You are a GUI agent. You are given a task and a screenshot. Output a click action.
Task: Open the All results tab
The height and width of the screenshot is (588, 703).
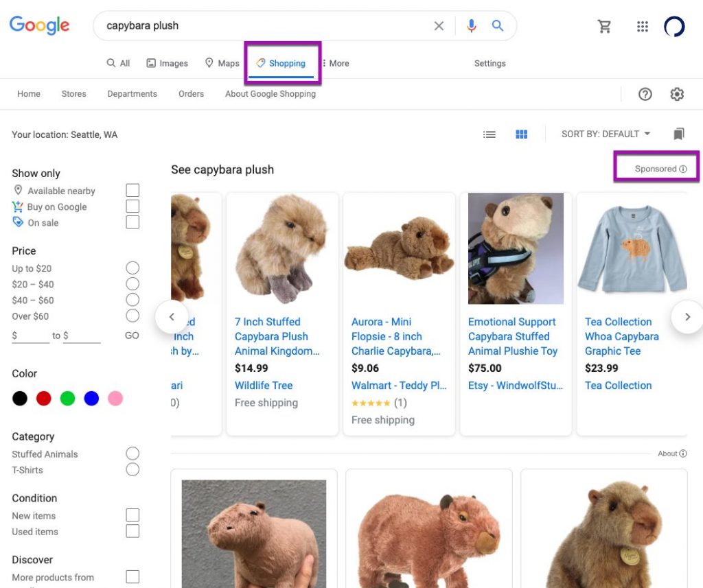tap(118, 63)
